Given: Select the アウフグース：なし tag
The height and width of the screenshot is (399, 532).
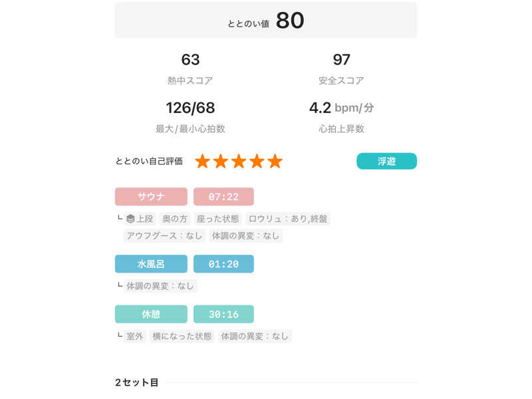Looking at the screenshot, I should (x=164, y=235).
